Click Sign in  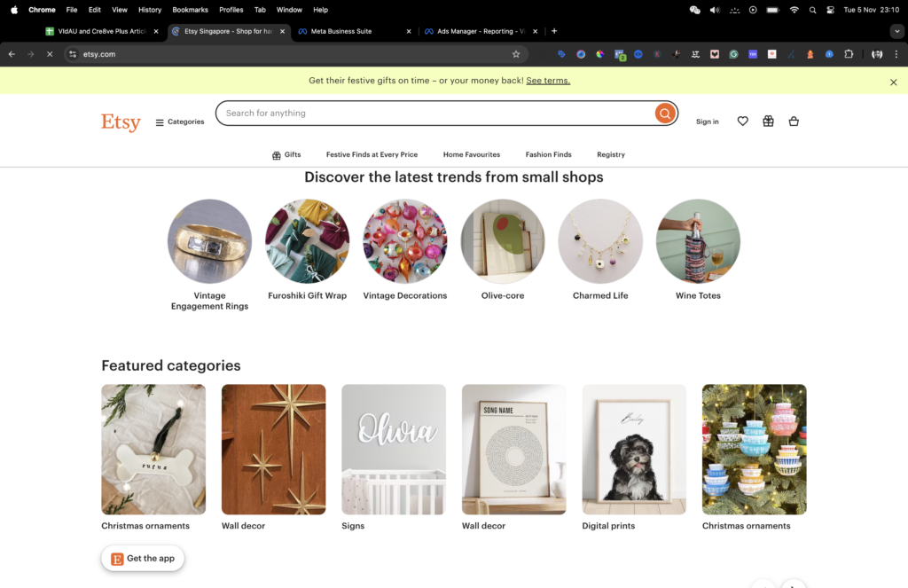tap(707, 122)
